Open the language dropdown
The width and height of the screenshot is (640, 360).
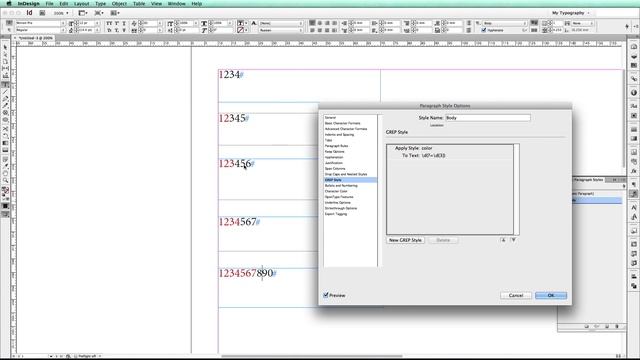point(281,30)
